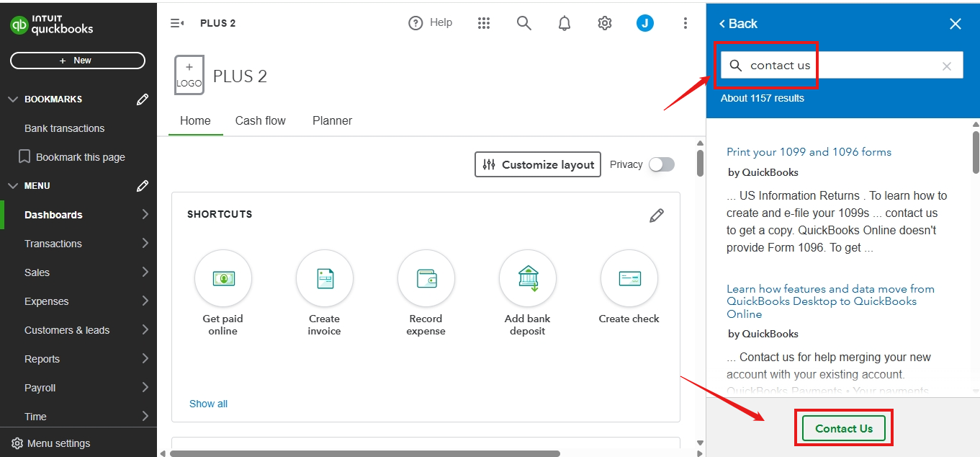980x457 pixels.
Task: Switch to the Cash flow tab
Action: coord(261,120)
